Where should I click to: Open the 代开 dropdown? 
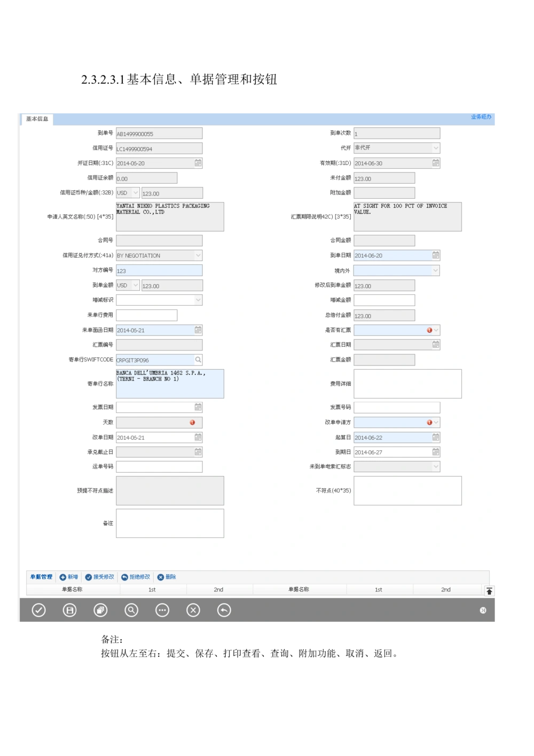tap(434, 148)
